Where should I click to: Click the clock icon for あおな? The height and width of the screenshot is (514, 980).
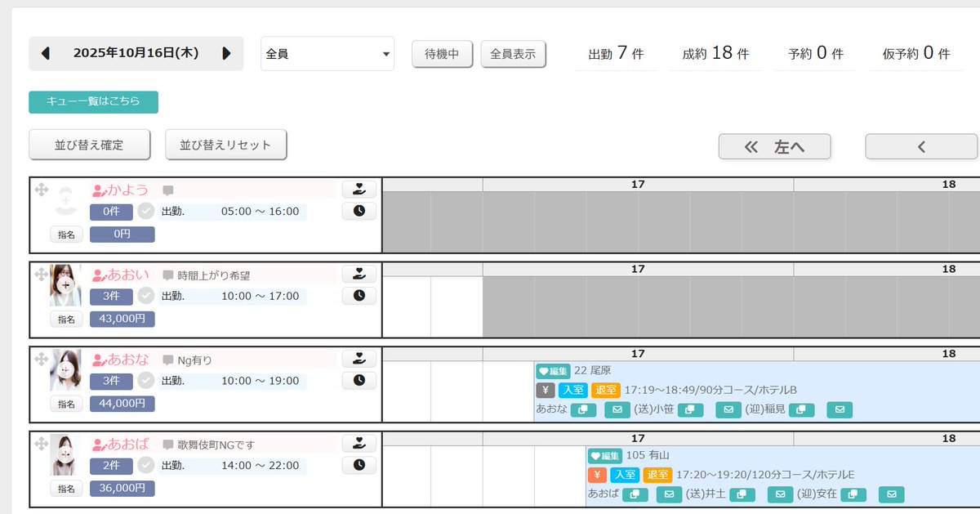click(359, 381)
